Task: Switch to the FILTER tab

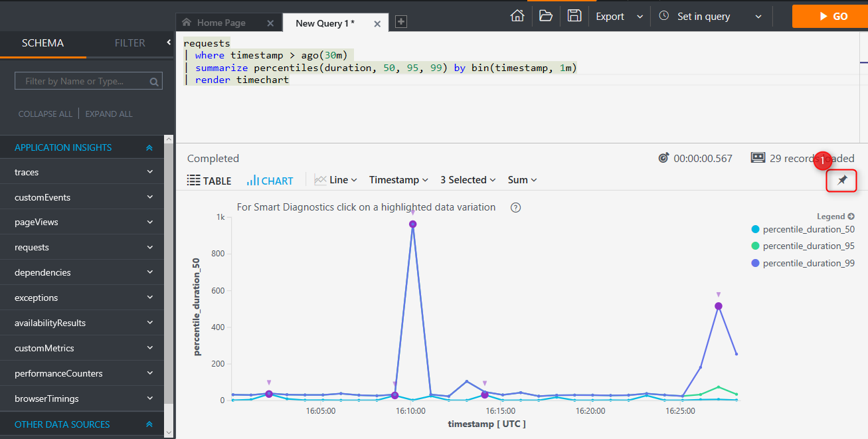Action: click(130, 43)
